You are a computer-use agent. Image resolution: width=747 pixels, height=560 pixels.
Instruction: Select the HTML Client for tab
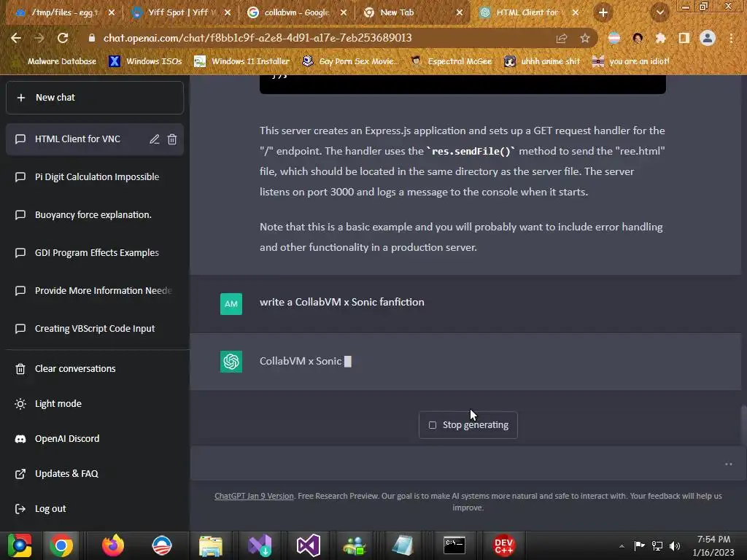(528, 13)
